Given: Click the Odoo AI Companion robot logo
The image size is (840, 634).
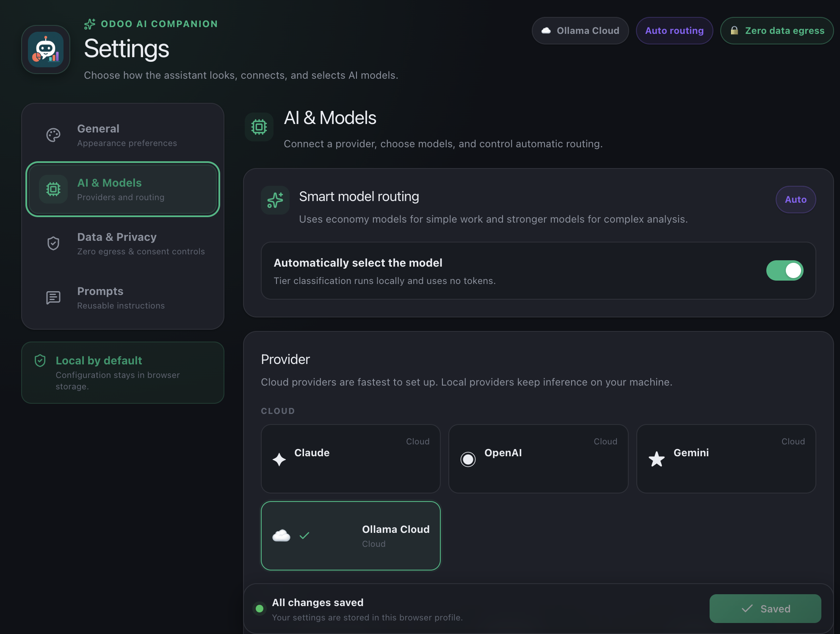Looking at the screenshot, I should (46, 50).
